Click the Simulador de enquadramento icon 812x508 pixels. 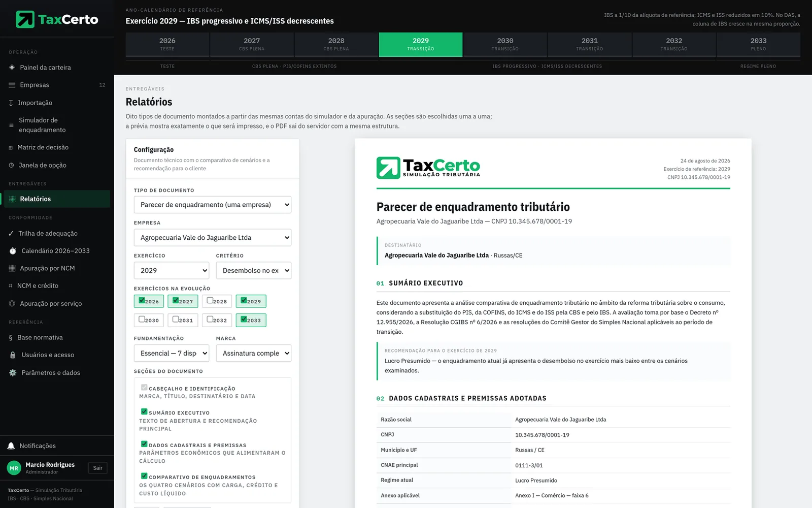[12, 125]
